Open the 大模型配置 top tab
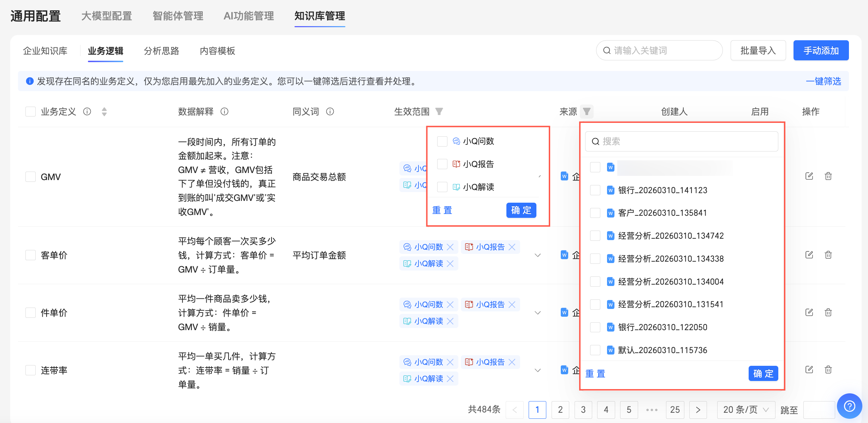Viewport: 868px width, 423px height. point(106,16)
